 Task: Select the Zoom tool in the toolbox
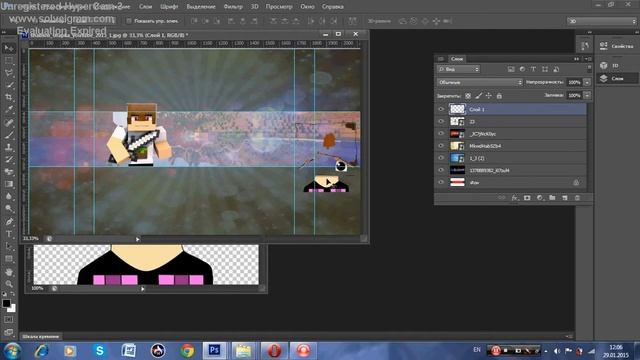(x=9, y=284)
